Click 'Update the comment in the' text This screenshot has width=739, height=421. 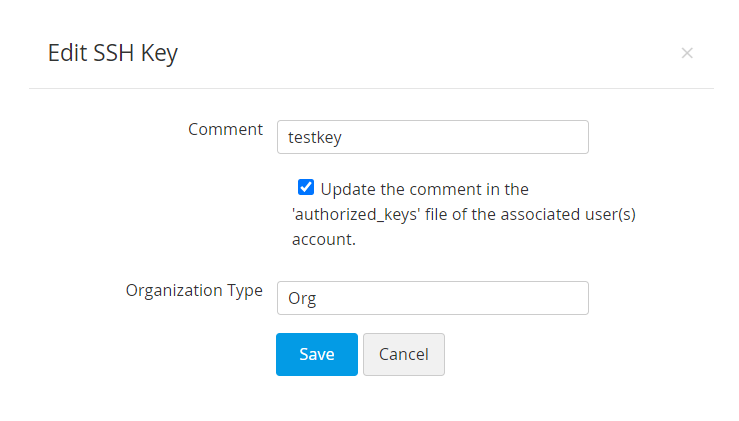tap(424, 189)
